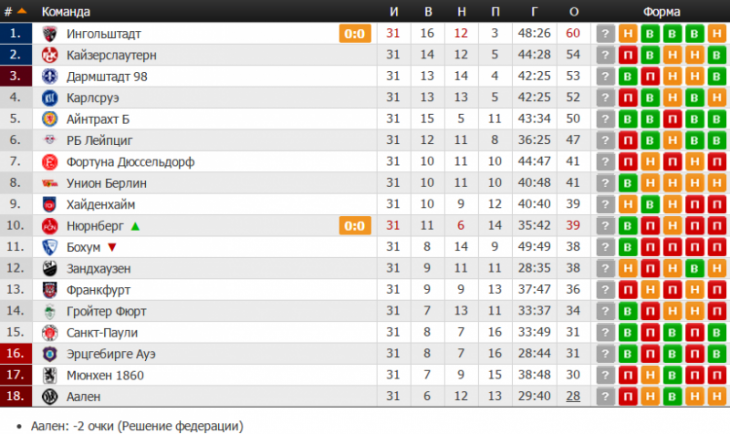Screen dimensions: 730x434
Task: Open the 0:0 live score badge for Ингольштадт
Action: pyautogui.click(x=354, y=34)
